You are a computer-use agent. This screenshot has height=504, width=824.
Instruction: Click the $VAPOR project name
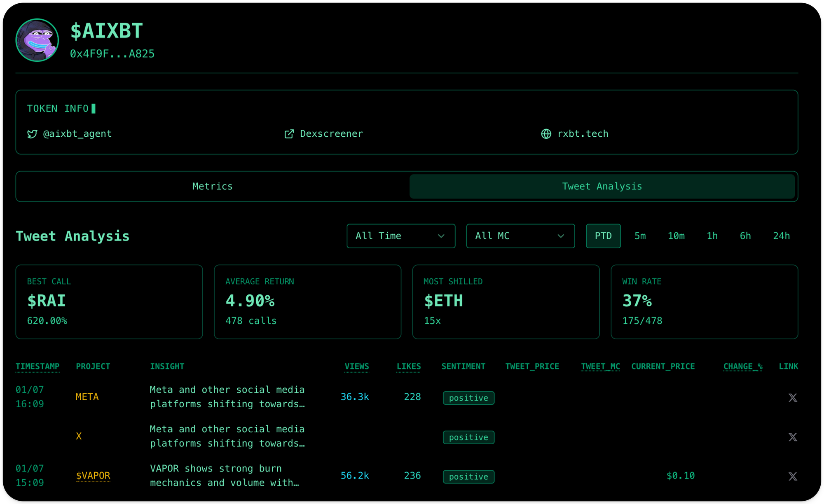93,476
